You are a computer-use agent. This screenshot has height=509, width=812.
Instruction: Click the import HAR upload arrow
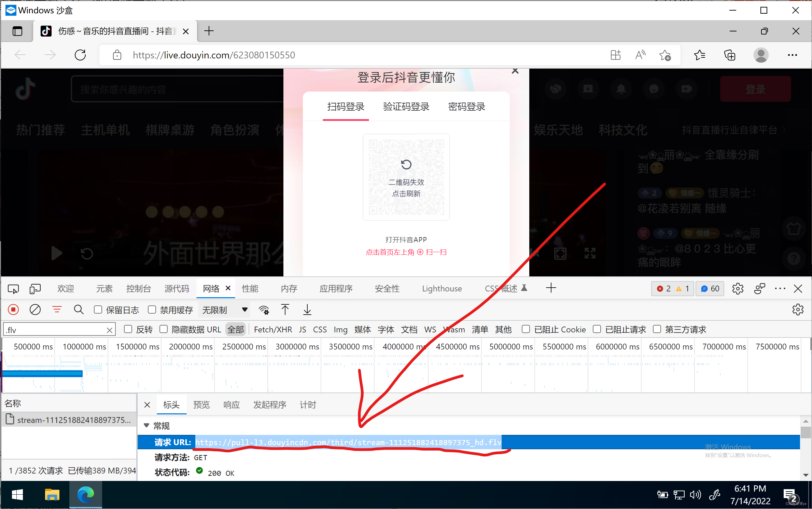285,309
